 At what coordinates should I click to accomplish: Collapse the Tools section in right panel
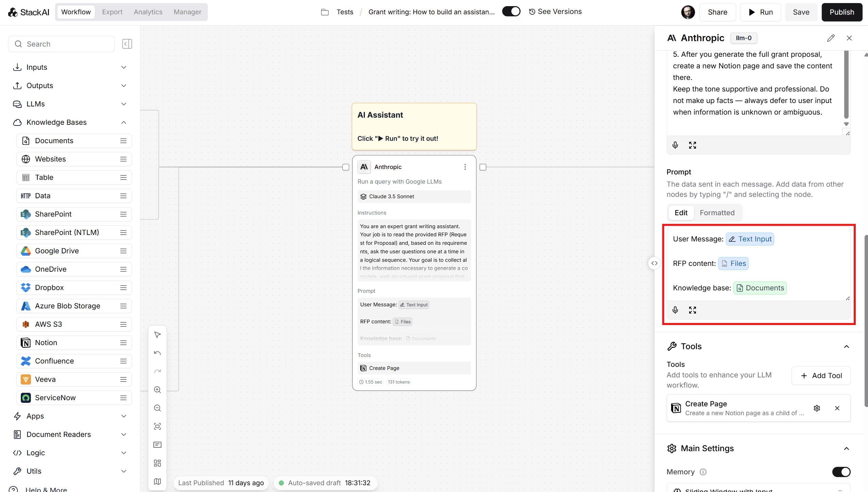847,346
